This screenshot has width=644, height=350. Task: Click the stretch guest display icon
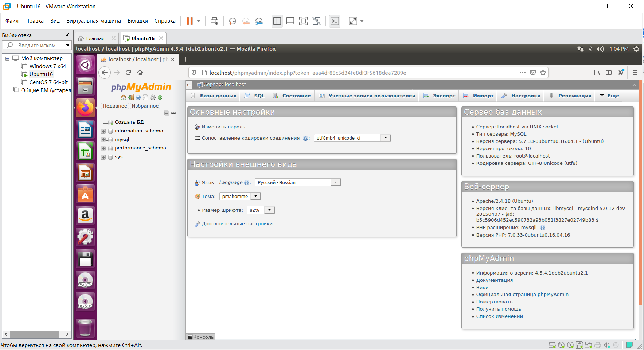(353, 21)
